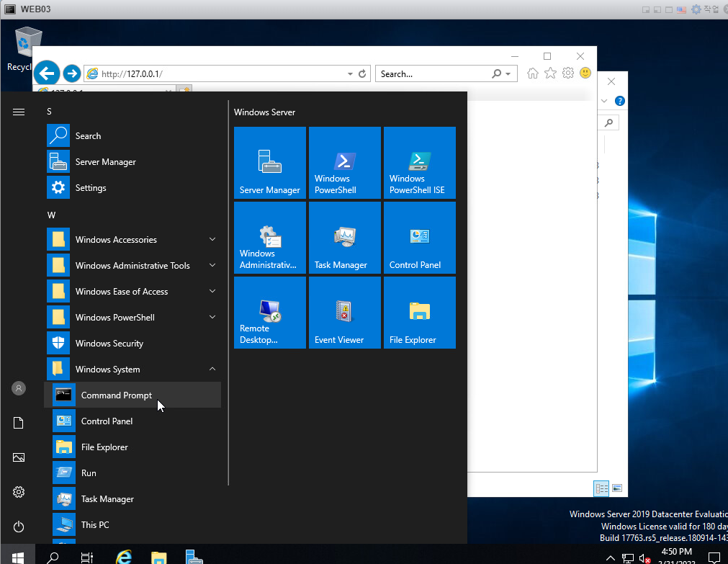Expand the Windows PowerShell folder
This screenshot has height=564, width=728.
pyautogui.click(x=132, y=318)
